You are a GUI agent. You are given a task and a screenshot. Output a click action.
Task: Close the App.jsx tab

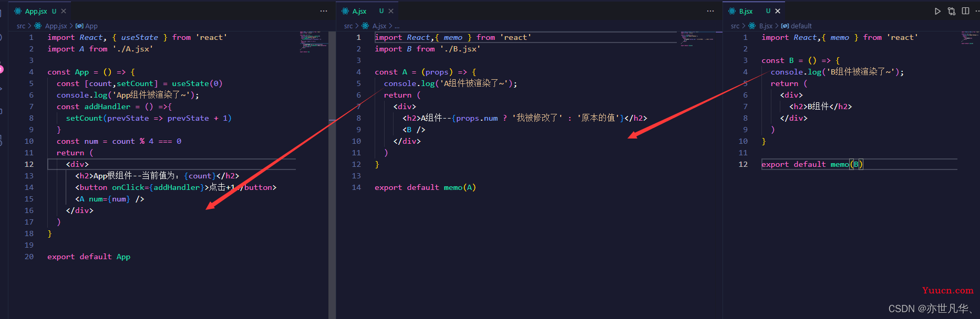(64, 11)
